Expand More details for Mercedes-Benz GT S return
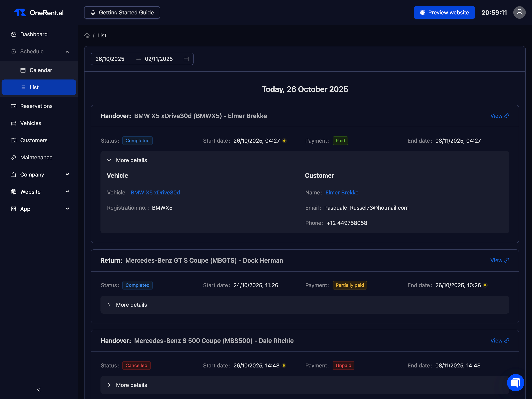Screen dimensions: 532x399 (x=109, y=305)
